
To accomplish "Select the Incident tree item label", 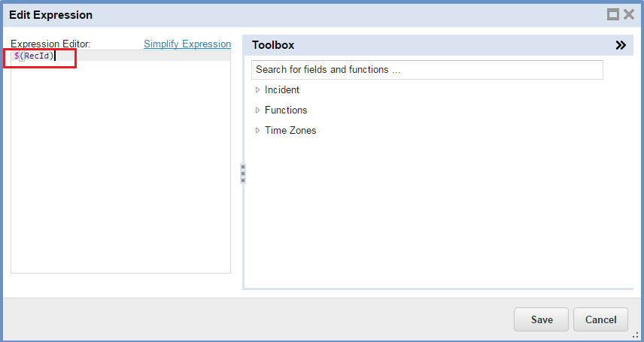I will pos(282,90).
